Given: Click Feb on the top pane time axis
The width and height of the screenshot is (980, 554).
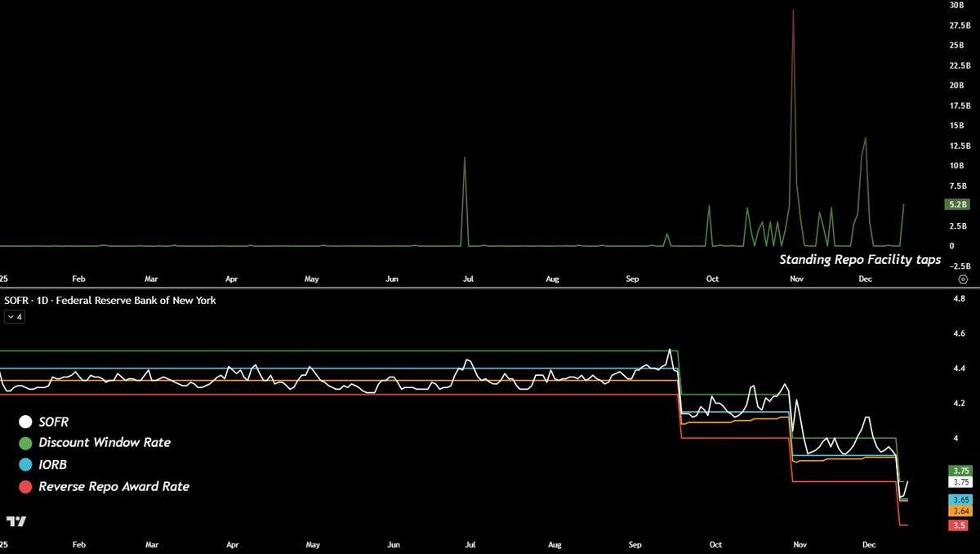Looking at the screenshot, I should point(78,279).
